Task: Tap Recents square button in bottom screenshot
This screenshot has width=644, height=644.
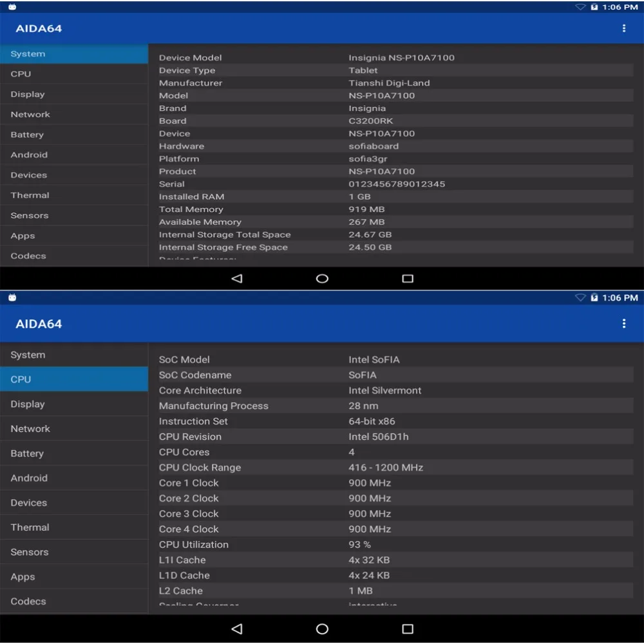Action: pyautogui.click(x=408, y=629)
